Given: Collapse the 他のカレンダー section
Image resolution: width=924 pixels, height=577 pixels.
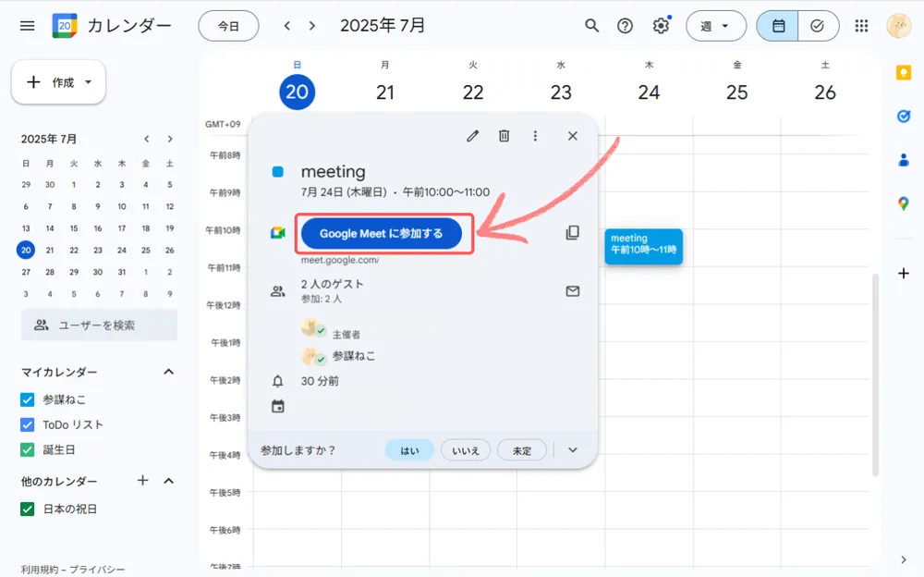Looking at the screenshot, I should click(x=168, y=481).
